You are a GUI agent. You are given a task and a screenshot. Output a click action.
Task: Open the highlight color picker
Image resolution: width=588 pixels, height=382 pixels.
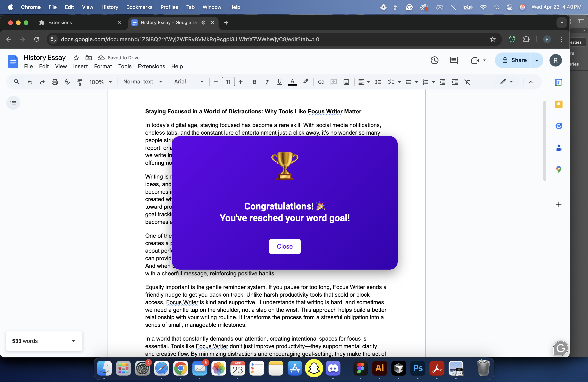[306, 81]
